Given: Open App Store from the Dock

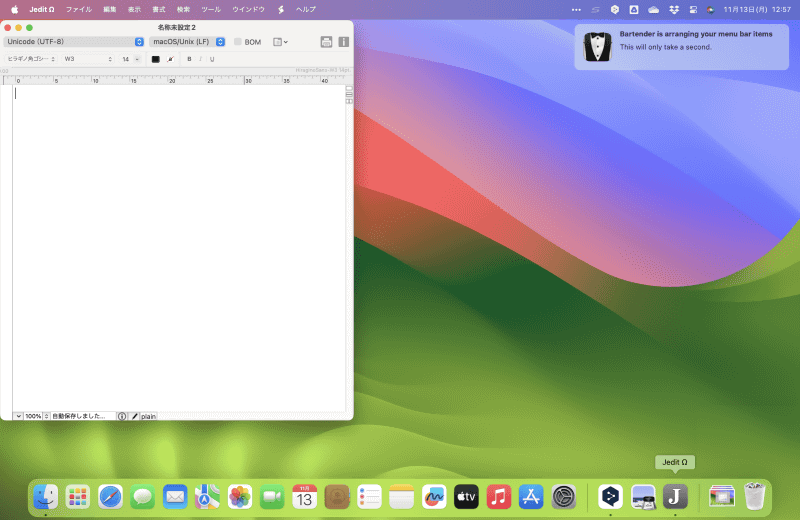Looking at the screenshot, I should 531,497.
